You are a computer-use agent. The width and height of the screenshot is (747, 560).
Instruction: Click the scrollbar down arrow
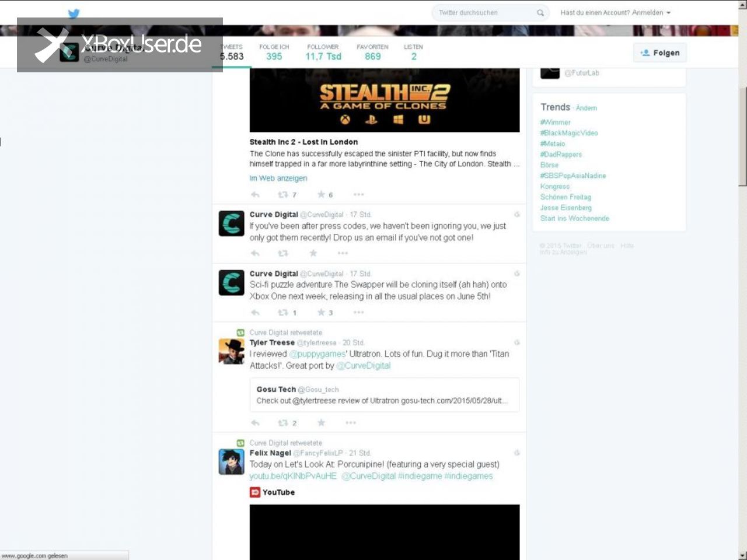pos(742,555)
